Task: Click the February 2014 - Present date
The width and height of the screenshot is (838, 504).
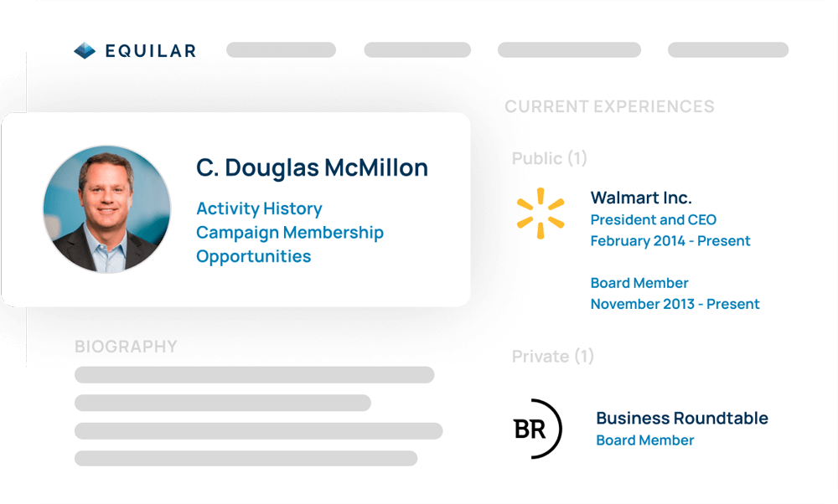Action: pyautogui.click(x=670, y=241)
